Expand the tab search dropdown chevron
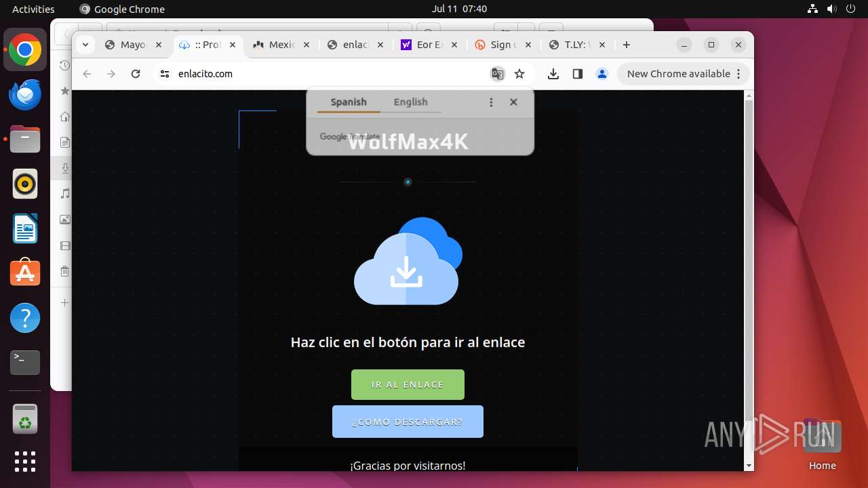Screen dimensions: 868x488 click(x=85, y=45)
